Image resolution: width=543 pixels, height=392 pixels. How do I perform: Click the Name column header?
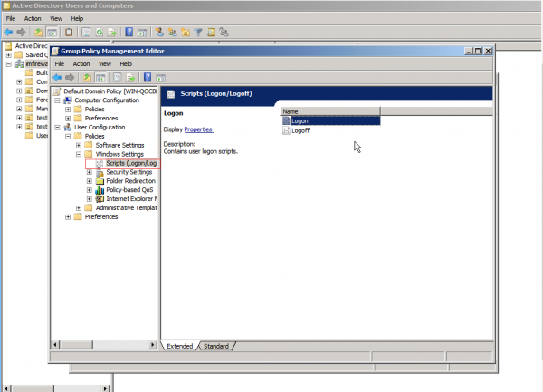point(330,111)
